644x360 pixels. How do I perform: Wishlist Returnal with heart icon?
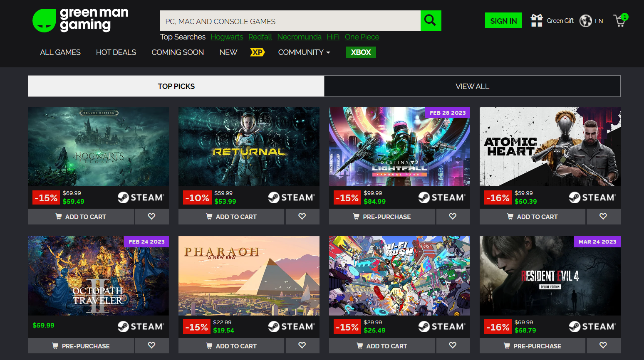(302, 217)
